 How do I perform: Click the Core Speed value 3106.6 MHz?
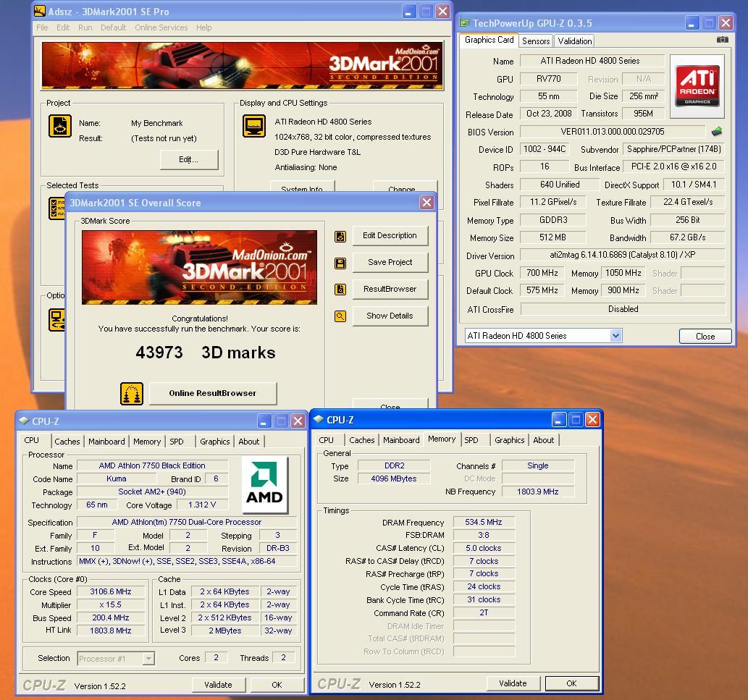pos(111,591)
